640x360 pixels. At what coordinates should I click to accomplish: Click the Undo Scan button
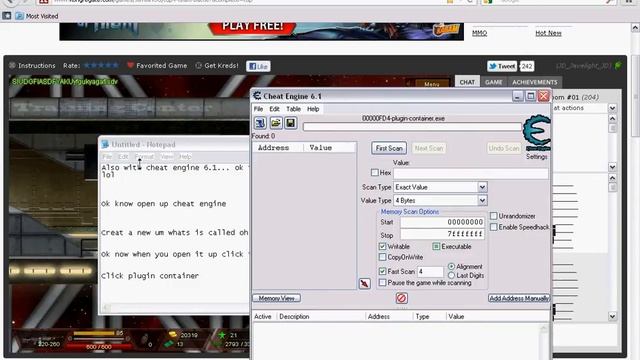click(504, 148)
